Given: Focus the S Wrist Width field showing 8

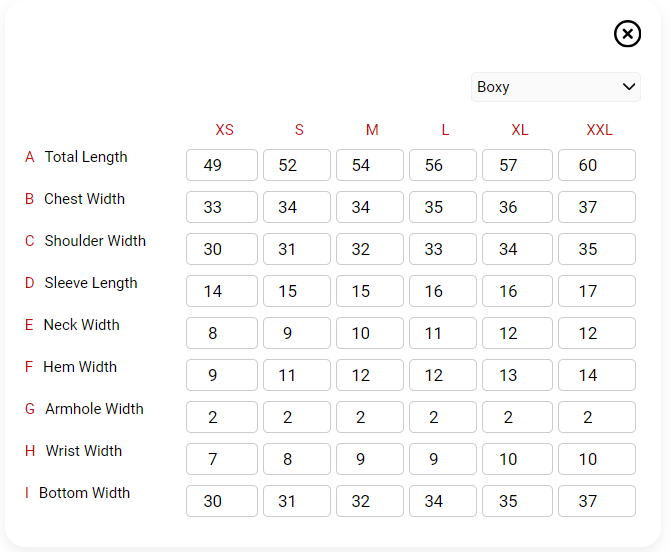Looking at the screenshot, I should pos(297,459).
